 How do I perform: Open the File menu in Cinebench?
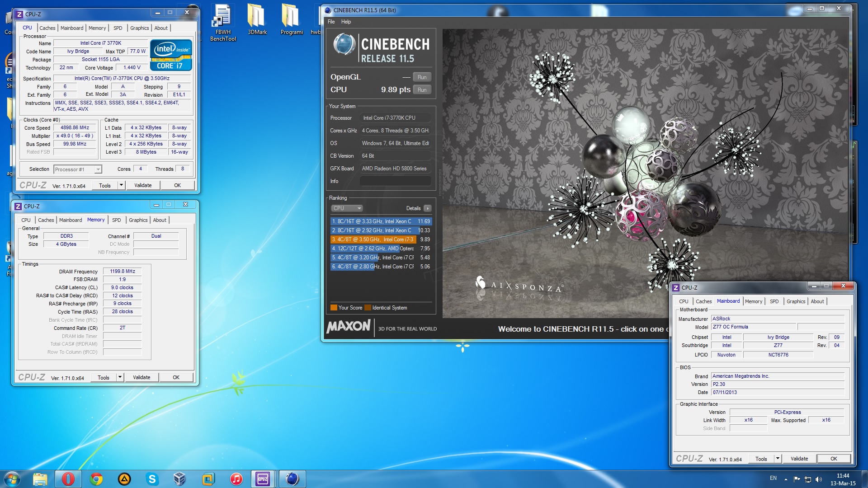tap(331, 22)
